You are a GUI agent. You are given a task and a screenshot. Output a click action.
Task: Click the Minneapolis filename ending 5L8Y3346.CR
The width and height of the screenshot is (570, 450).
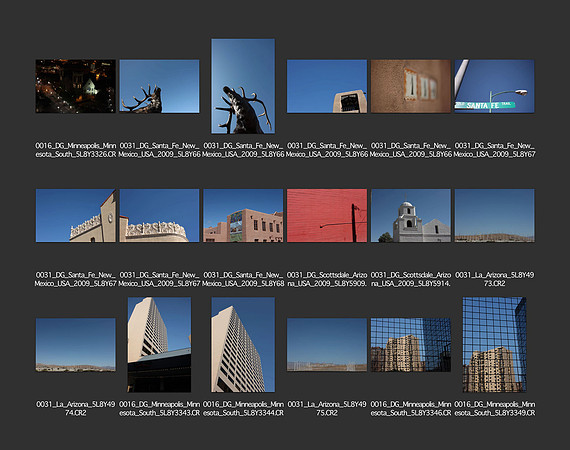pos(411,409)
